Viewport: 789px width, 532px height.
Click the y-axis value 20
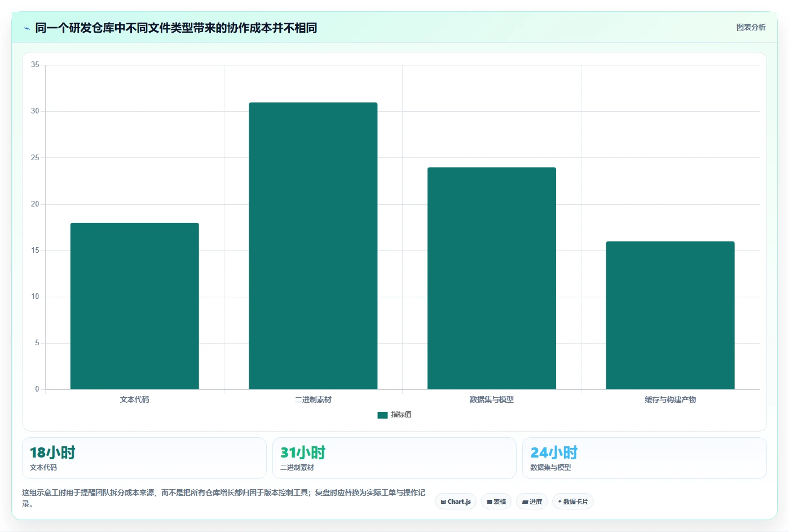(35, 204)
